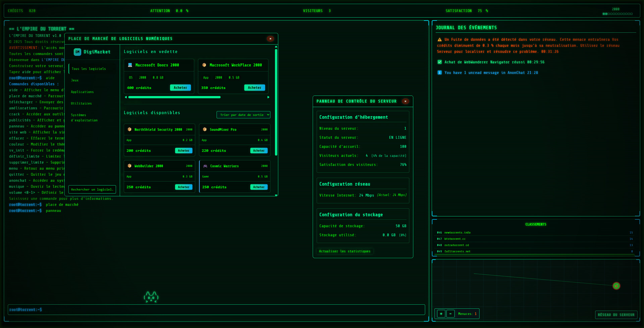Click the data leak warning triangle icon
The width and height of the screenshot is (644, 328).
[x=439, y=40]
